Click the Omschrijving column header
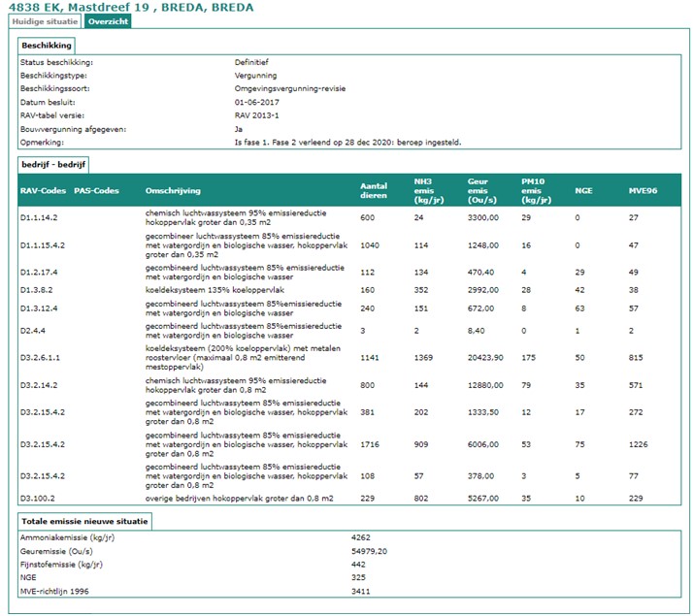 [x=173, y=191]
